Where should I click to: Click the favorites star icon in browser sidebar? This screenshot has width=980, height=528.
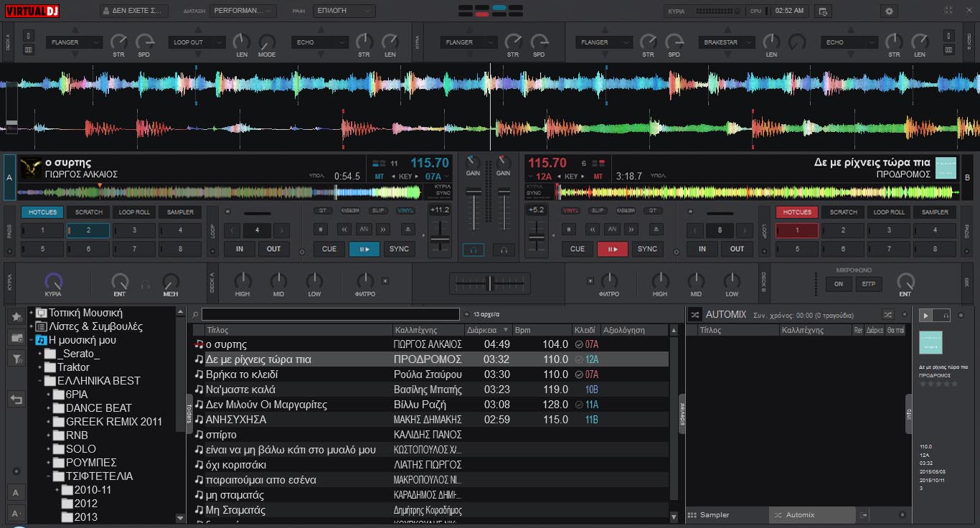17,316
